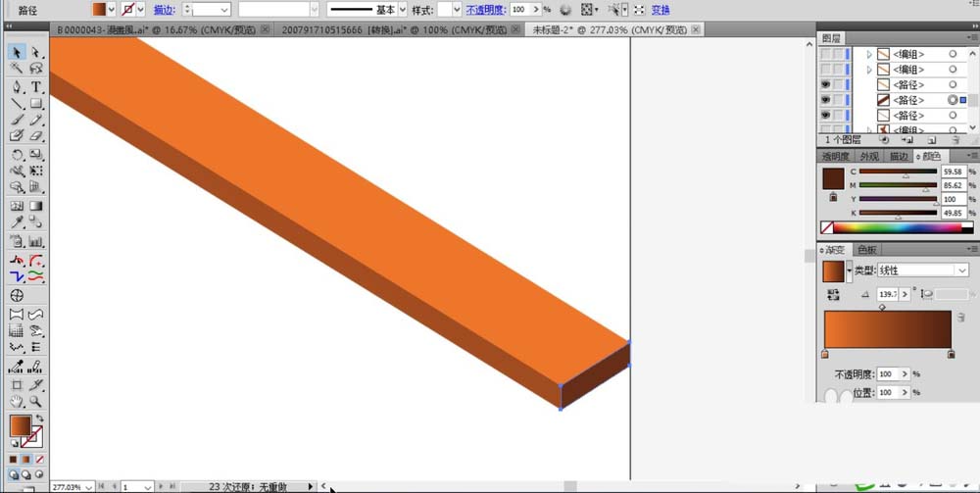Show the second 编组 layer visibility box
The width and height of the screenshot is (980, 493).
[825, 70]
